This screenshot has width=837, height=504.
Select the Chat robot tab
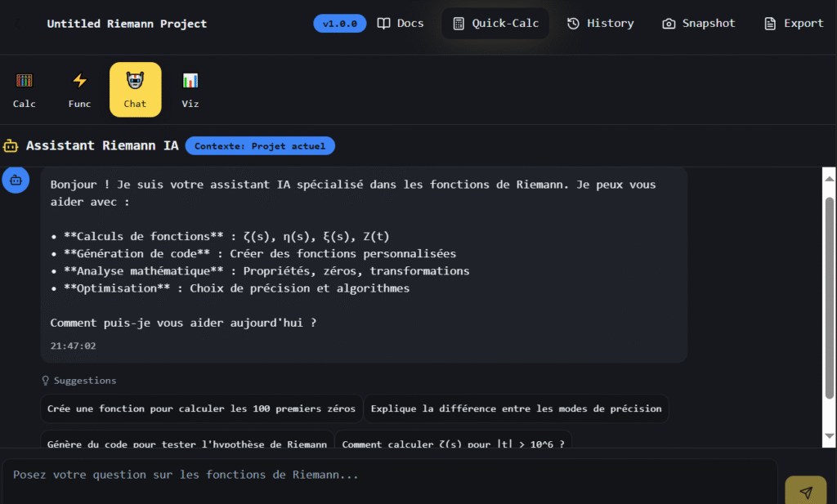[x=135, y=90]
